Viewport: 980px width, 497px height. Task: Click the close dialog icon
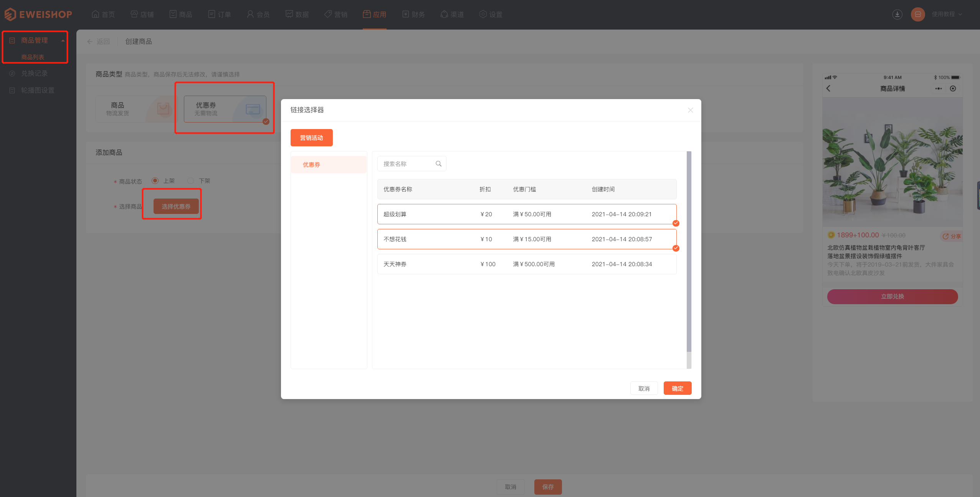pos(691,110)
